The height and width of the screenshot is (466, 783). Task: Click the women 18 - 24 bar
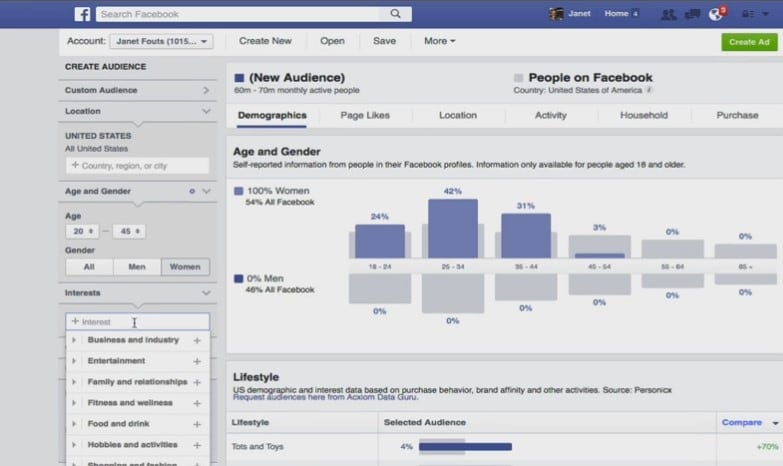380,241
